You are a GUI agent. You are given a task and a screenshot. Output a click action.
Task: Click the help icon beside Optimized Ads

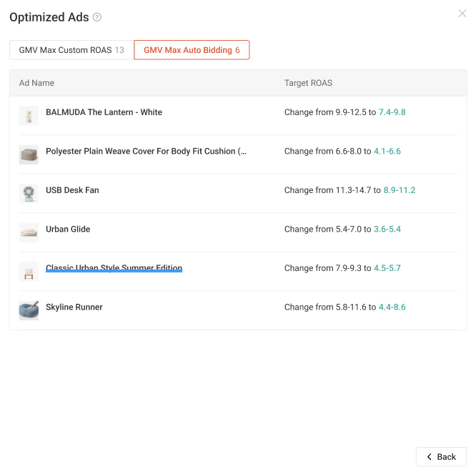pos(96,17)
